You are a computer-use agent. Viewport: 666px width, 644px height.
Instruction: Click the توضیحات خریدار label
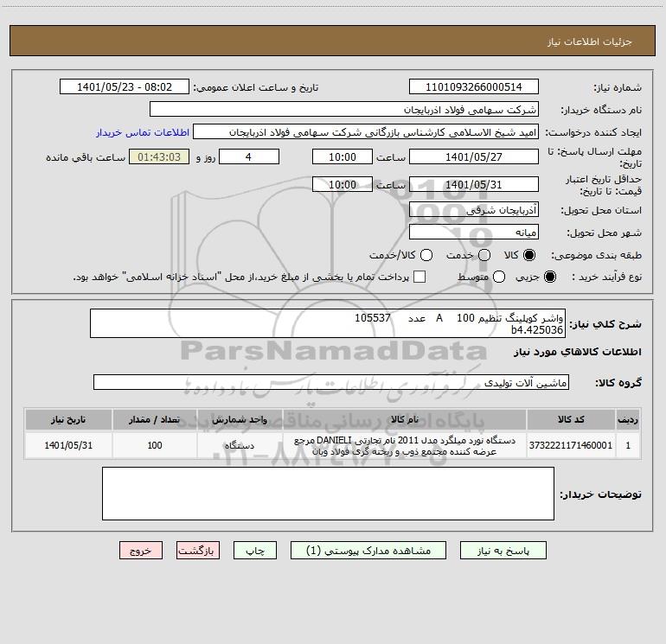[600, 494]
